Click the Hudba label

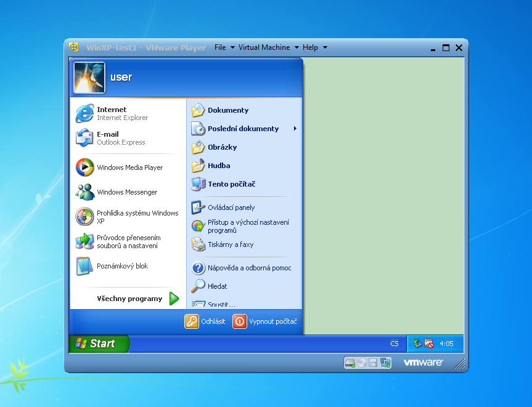pos(219,166)
